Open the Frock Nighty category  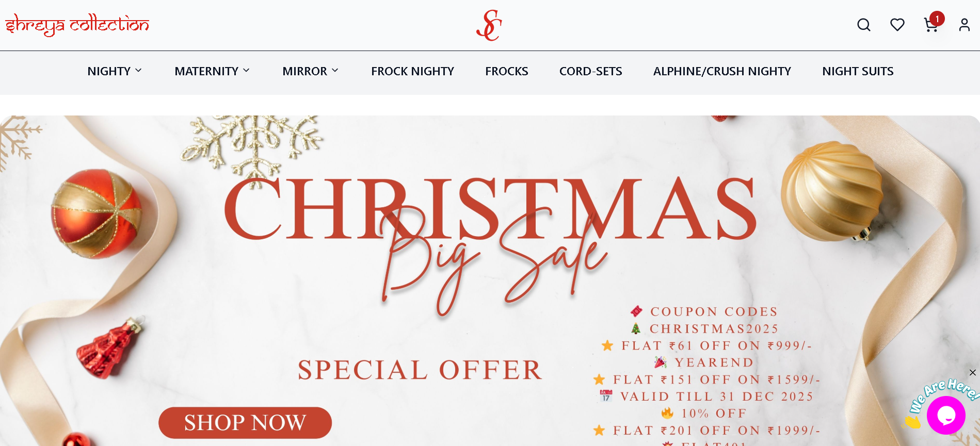tap(412, 71)
